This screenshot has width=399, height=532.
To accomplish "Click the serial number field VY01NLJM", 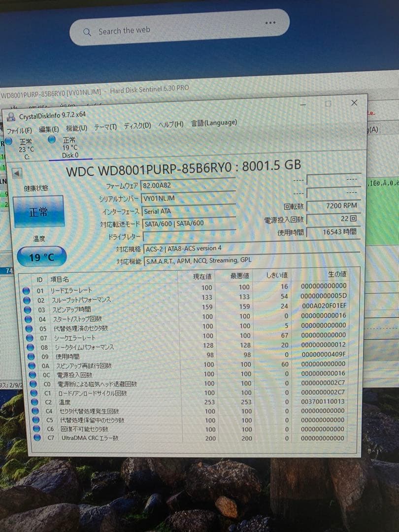I will [188, 197].
